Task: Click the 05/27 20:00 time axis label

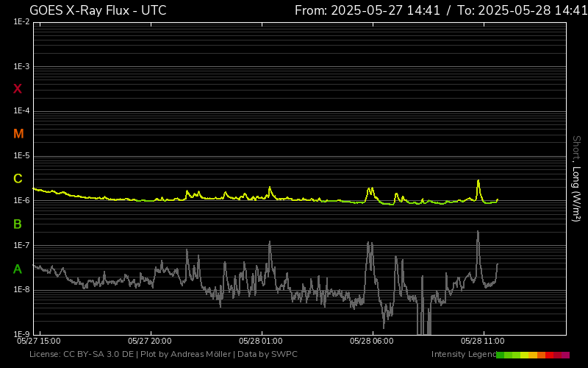Action: [149, 342]
